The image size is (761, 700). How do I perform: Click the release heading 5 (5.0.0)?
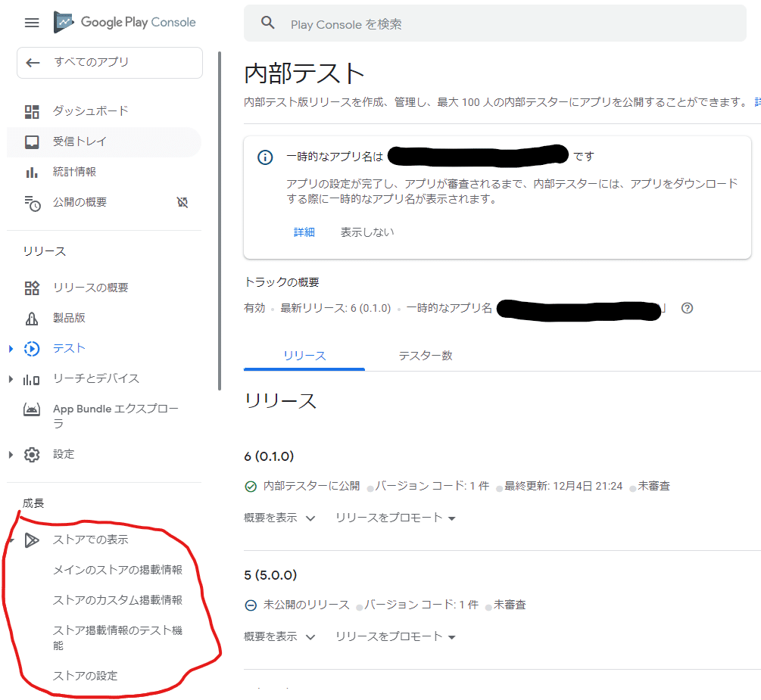coord(270,575)
